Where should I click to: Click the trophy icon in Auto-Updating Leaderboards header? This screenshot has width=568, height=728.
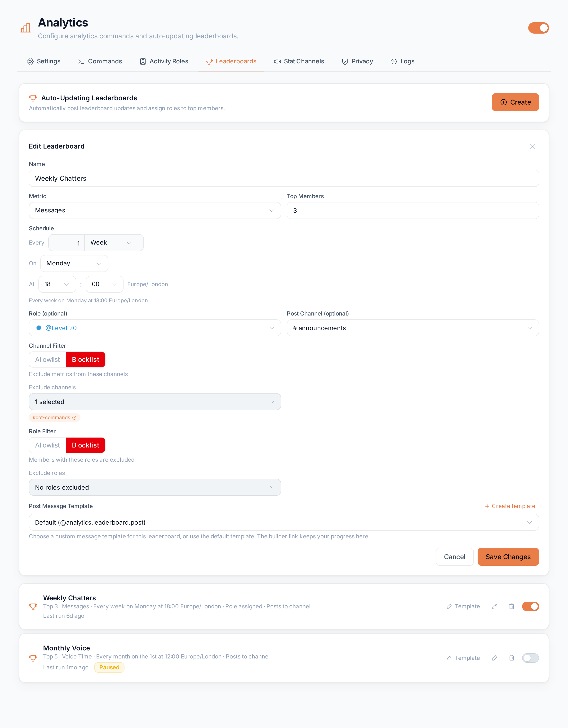click(33, 98)
